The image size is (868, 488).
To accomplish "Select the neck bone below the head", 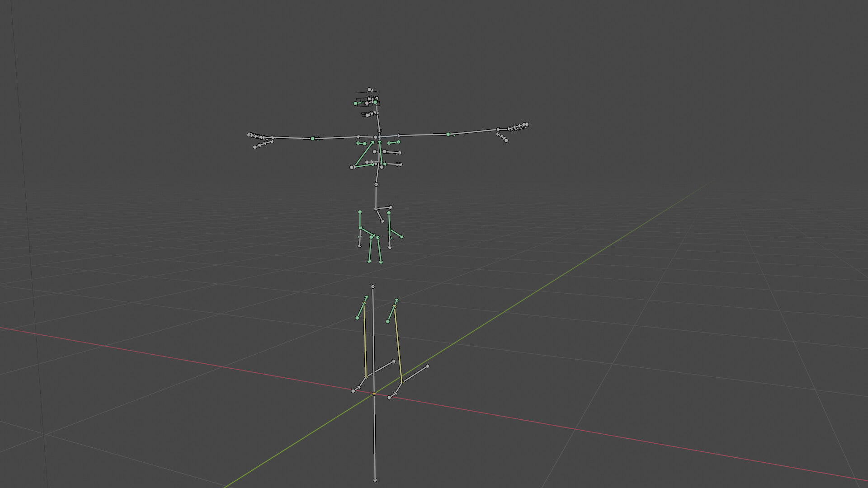I will pyautogui.click(x=378, y=121).
